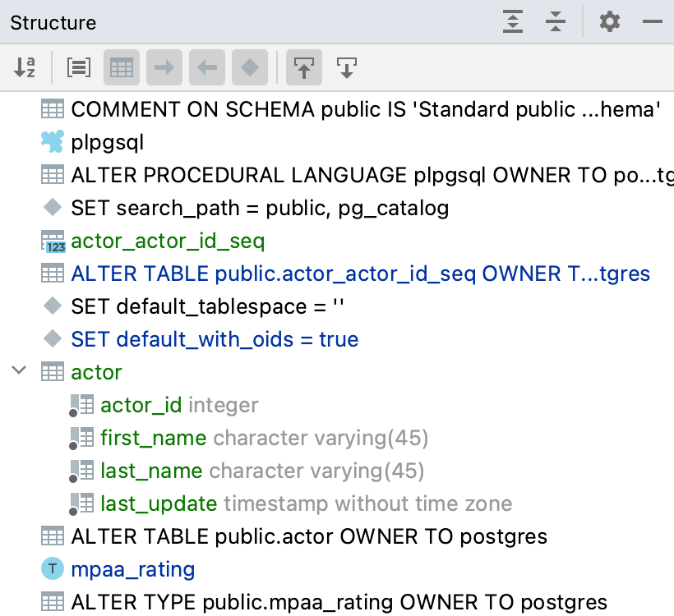Click the downward arrow autoscroll button
Screen dimensions: 674x616
point(347,68)
